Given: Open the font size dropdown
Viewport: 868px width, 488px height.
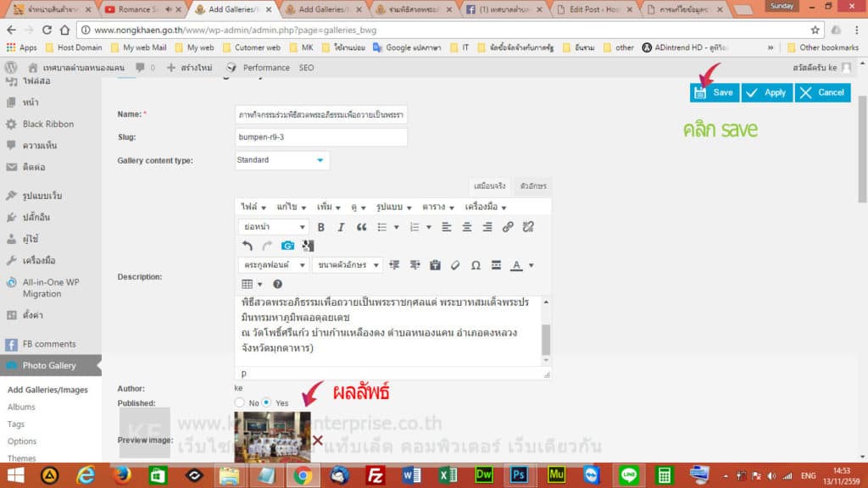Looking at the screenshot, I should point(348,264).
